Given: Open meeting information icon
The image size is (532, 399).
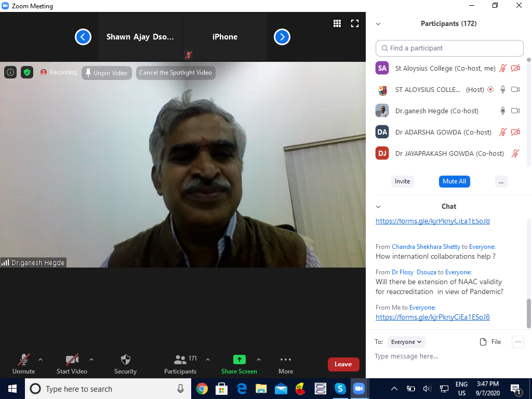Looking at the screenshot, I should 10,72.
